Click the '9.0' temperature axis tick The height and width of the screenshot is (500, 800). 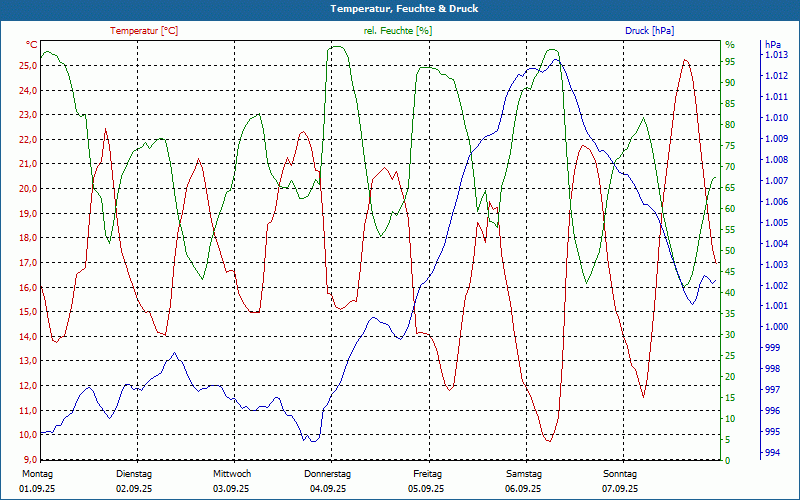pos(30,460)
